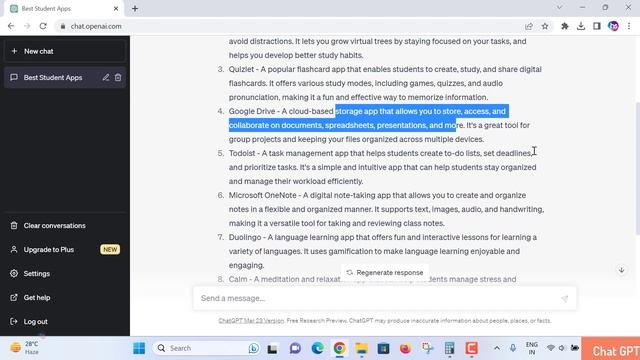Bookmark the page with the star icon
The height and width of the screenshot is (360, 640).
tap(545, 26)
